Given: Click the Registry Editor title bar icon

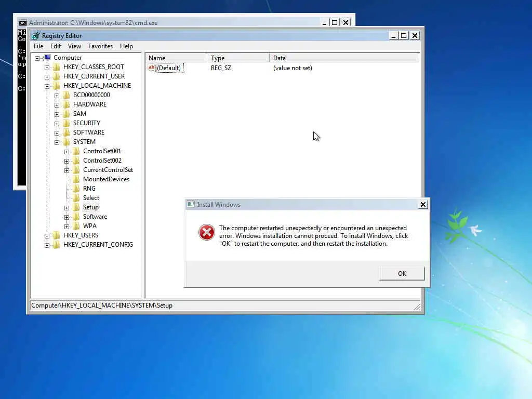Looking at the screenshot, I should pyautogui.click(x=36, y=36).
